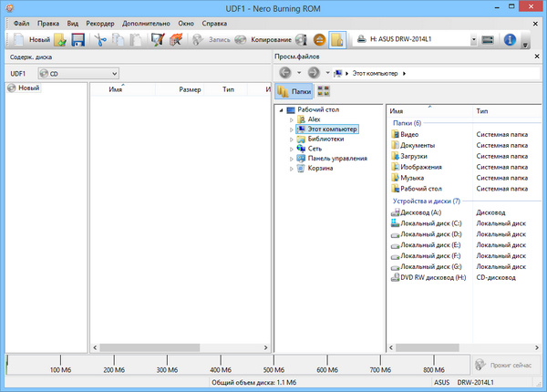Select Корзина in the folder tree

click(x=320, y=168)
